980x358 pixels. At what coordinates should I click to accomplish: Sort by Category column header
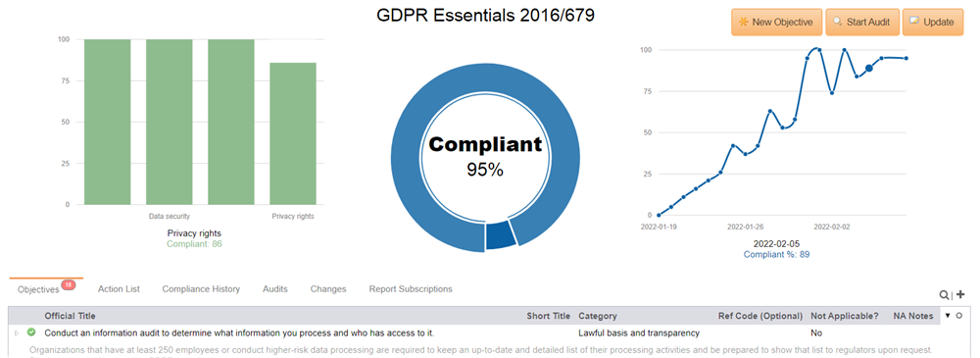[x=598, y=316]
